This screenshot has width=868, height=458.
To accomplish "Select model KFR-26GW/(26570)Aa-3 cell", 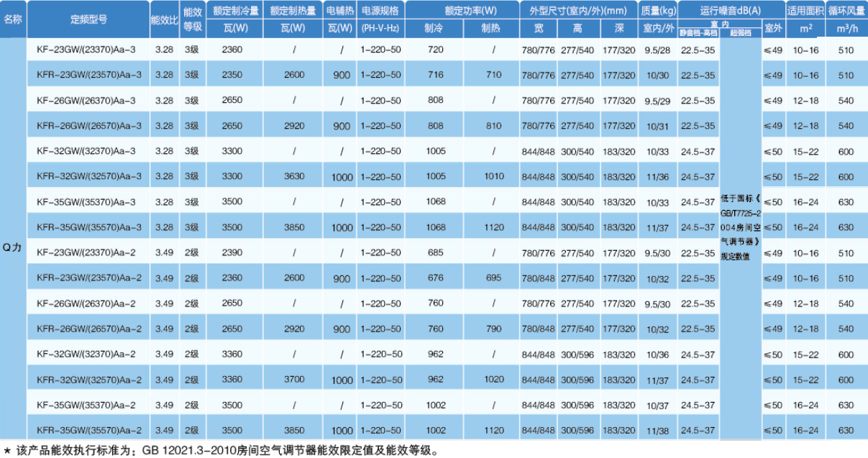I will pos(89,126).
